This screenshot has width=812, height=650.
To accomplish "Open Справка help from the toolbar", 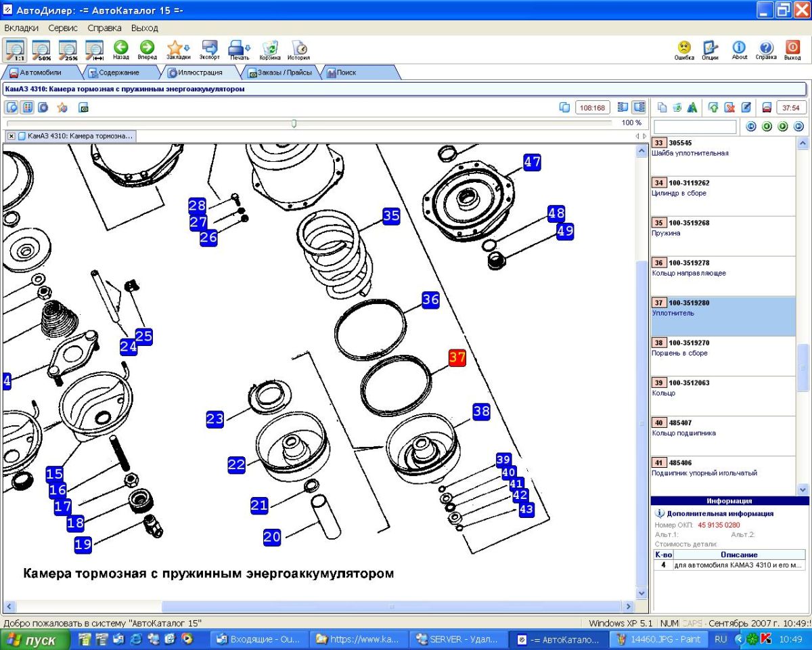I will point(766,49).
